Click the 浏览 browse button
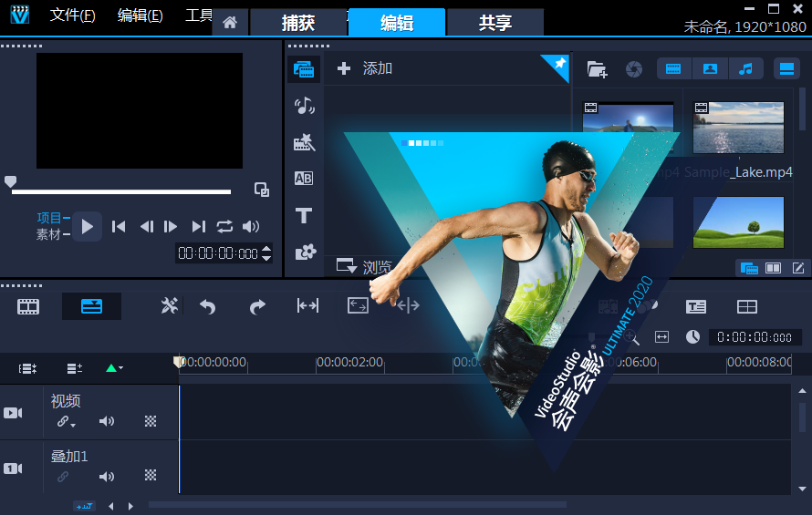The width and height of the screenshot is (812, 515). click(364, 267)
